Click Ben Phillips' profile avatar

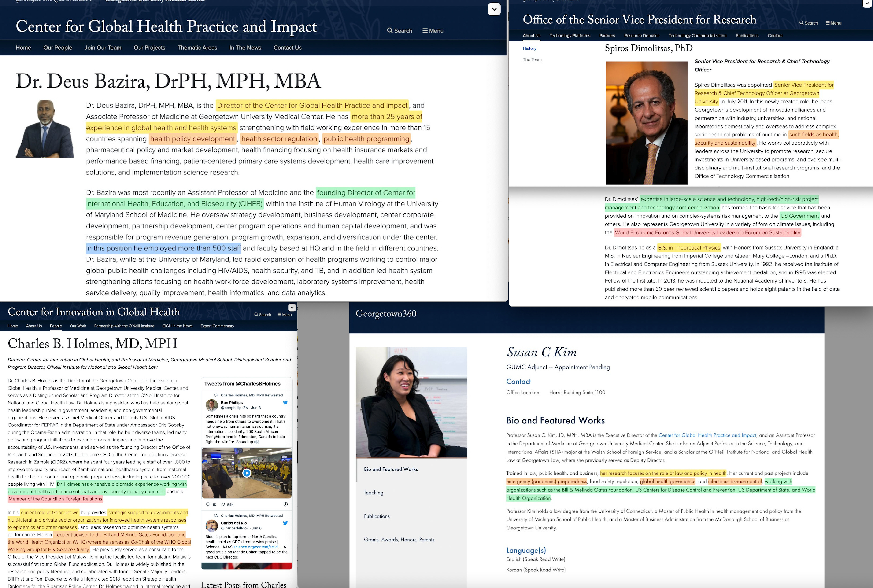pos(212,405)
